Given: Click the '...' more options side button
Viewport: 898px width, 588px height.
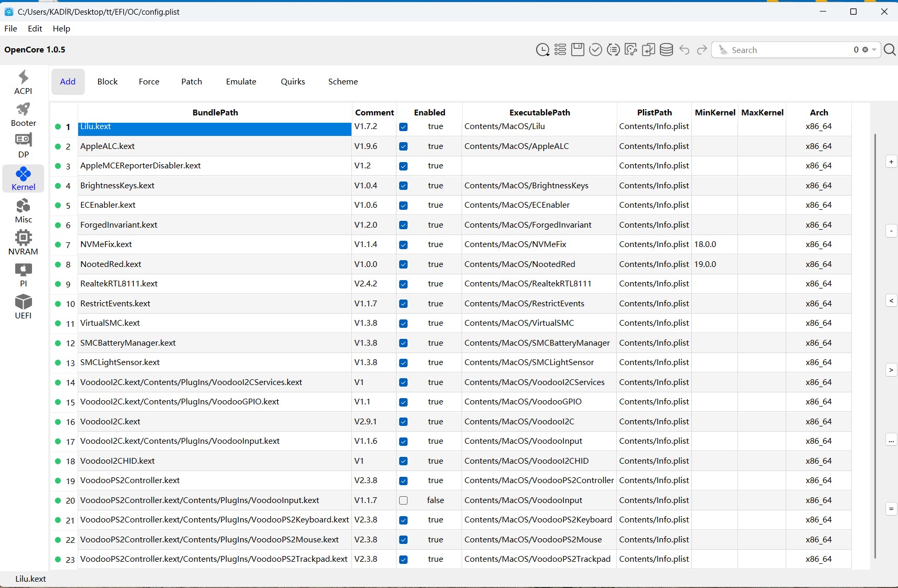Looking at the screenshot, I should click(891, 440).
